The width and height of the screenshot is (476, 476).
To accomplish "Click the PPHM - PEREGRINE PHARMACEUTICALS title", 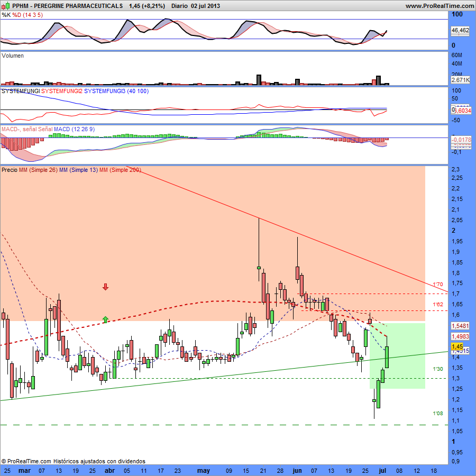I will 67,6.
